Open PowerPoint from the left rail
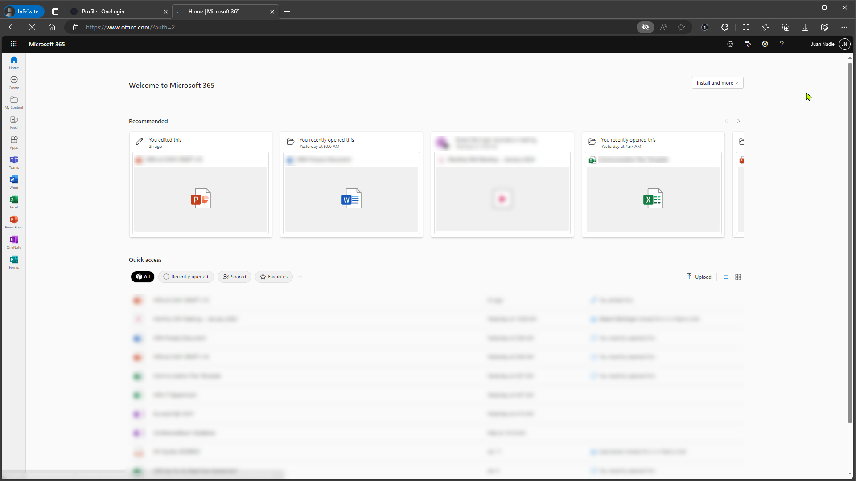 pyautogui.click(x=14, y=222)
